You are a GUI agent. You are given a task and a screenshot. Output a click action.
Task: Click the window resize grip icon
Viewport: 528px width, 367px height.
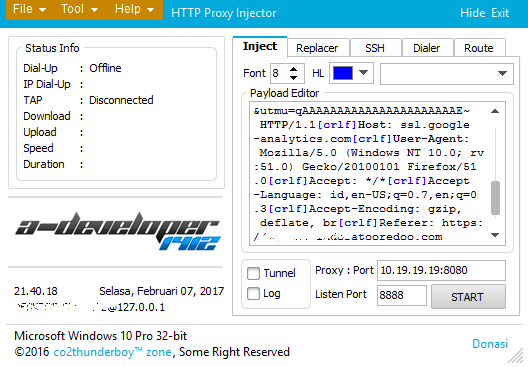(516, 356)
